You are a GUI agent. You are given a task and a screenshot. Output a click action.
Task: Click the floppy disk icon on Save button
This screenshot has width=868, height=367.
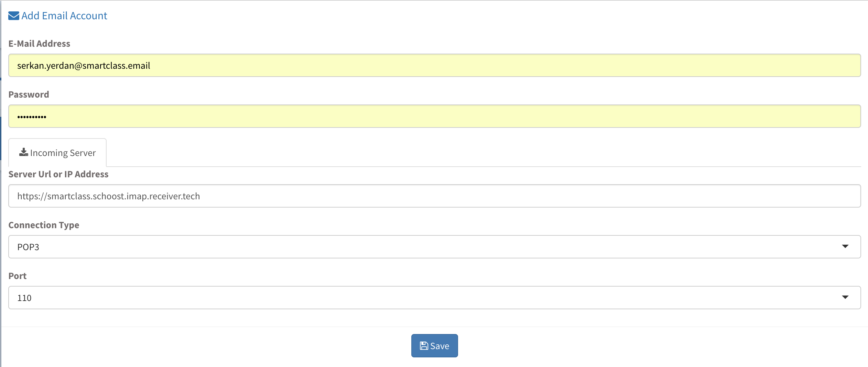[424, 346]
